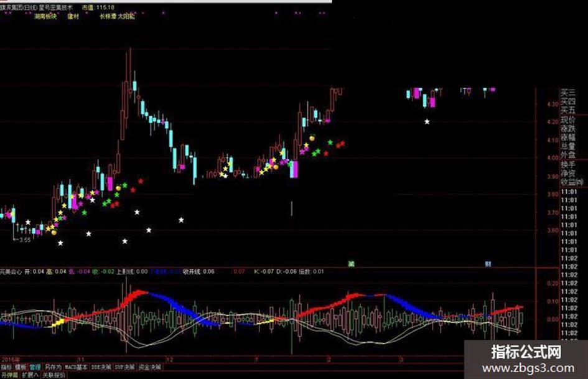Click the K:-0.07 indicator value
The image size is (588, 379).
click(x=264, y=271)
